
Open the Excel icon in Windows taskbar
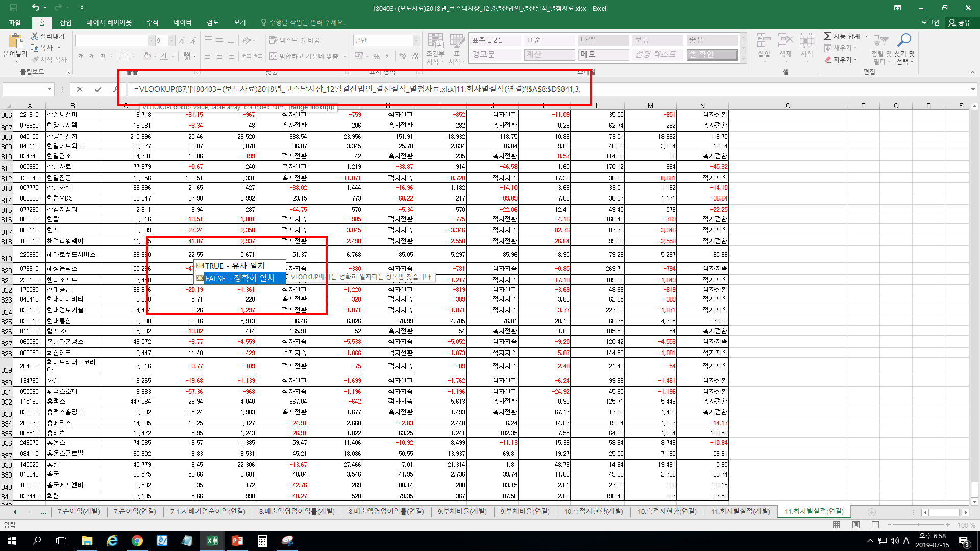[212, 541]
